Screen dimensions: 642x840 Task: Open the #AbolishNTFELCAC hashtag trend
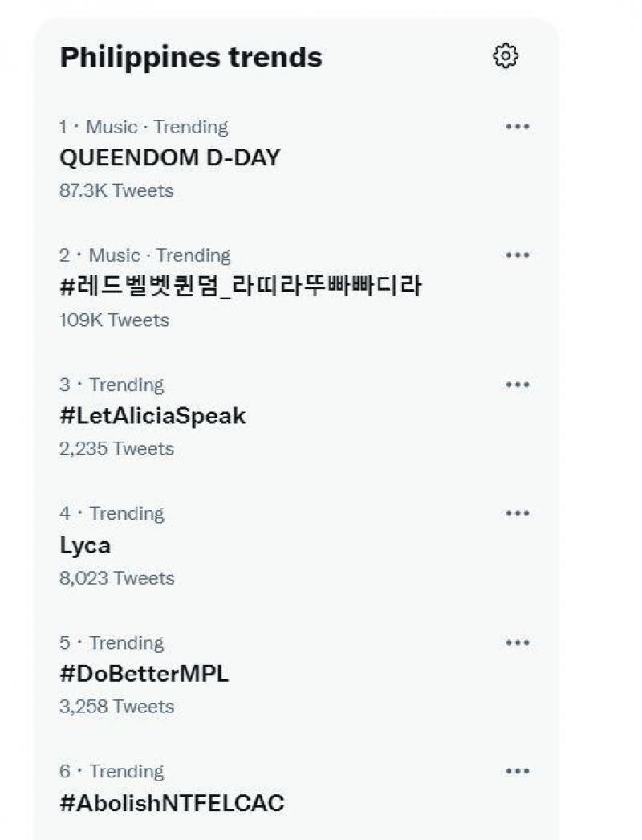(172, 802)
